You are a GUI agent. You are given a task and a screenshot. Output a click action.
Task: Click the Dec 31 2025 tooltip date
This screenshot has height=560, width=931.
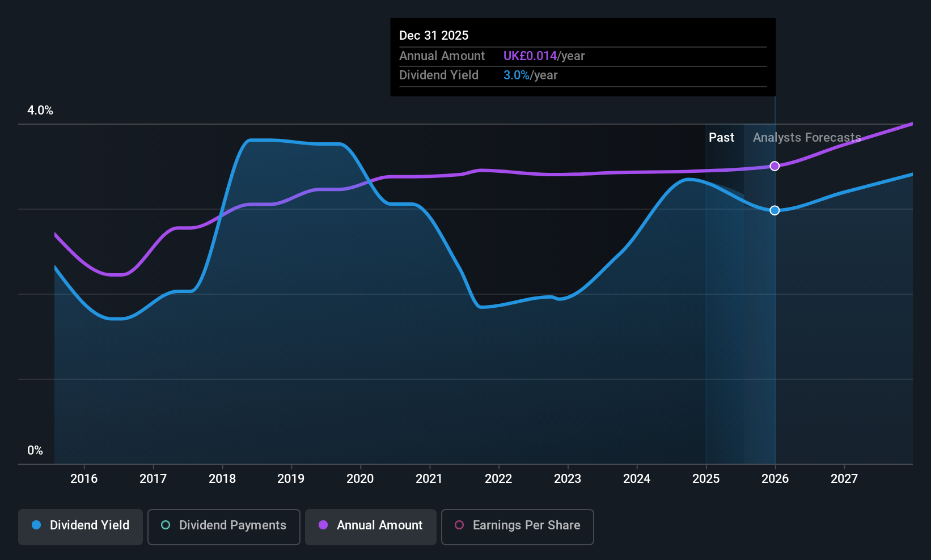tap(434, 36)
